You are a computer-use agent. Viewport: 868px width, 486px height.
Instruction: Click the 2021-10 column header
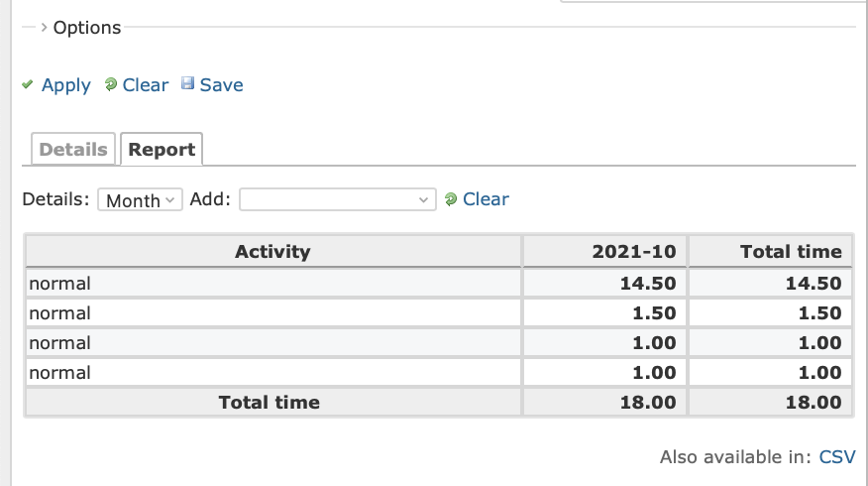pyautogui.click(x=604, y=252)
